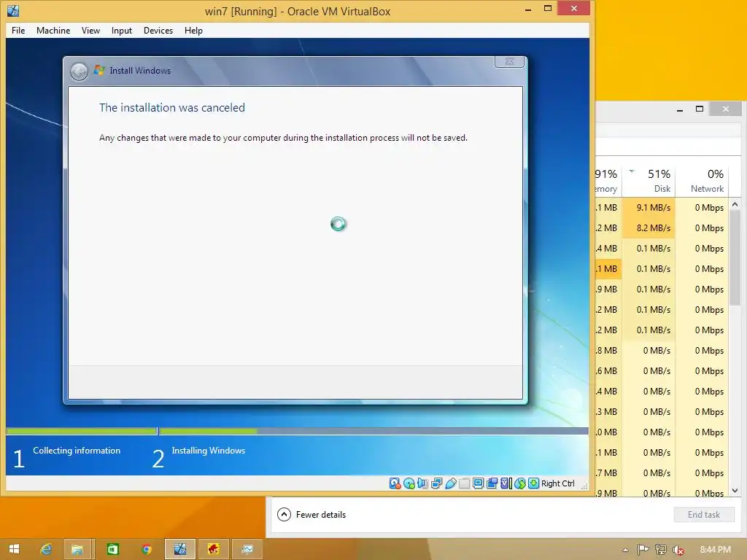Click 'The installation was canceled' heading
Viewport: 747px width, 560px height.
point(172,108)
